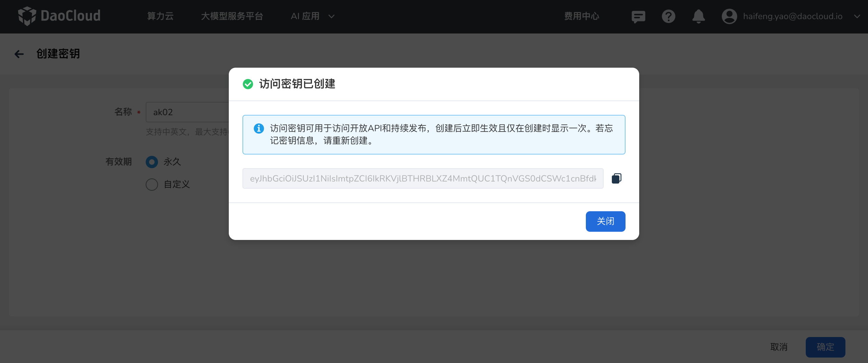The image size is (868, 363).
Task: Open the haifeng.yao@daocloud.io account menu
Action: pos(792,16)
